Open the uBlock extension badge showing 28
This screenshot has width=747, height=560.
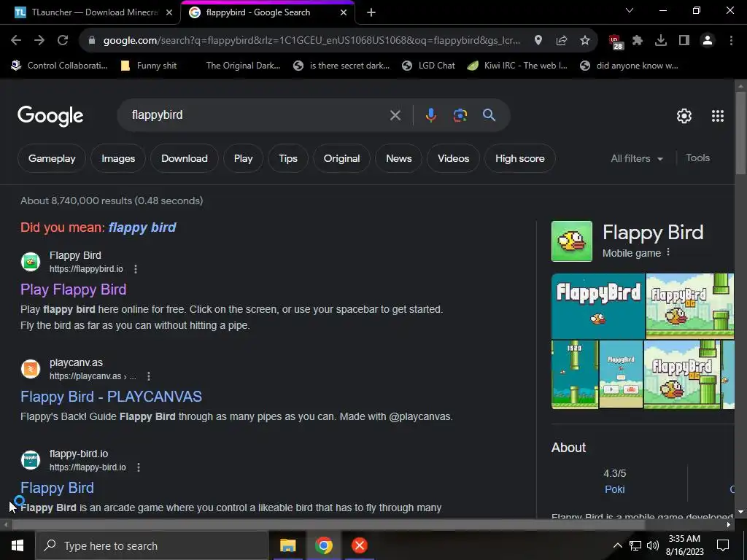[x=616, y=42]
